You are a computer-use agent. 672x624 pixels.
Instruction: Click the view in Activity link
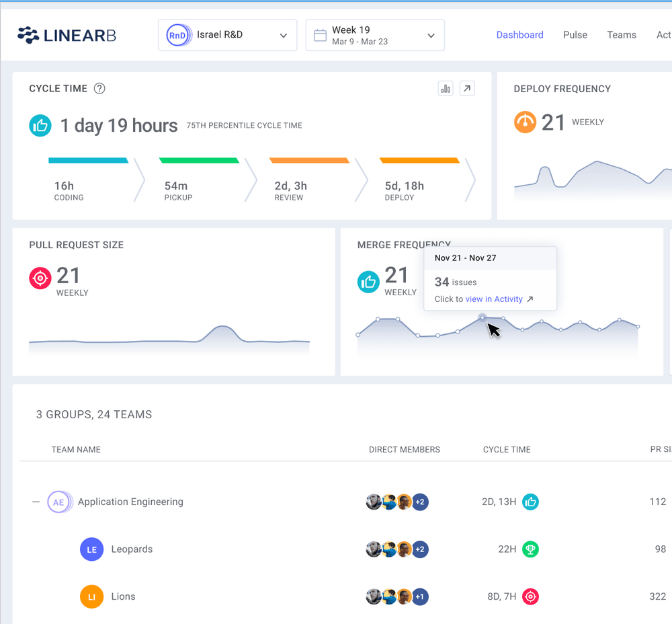click(494, 299)
